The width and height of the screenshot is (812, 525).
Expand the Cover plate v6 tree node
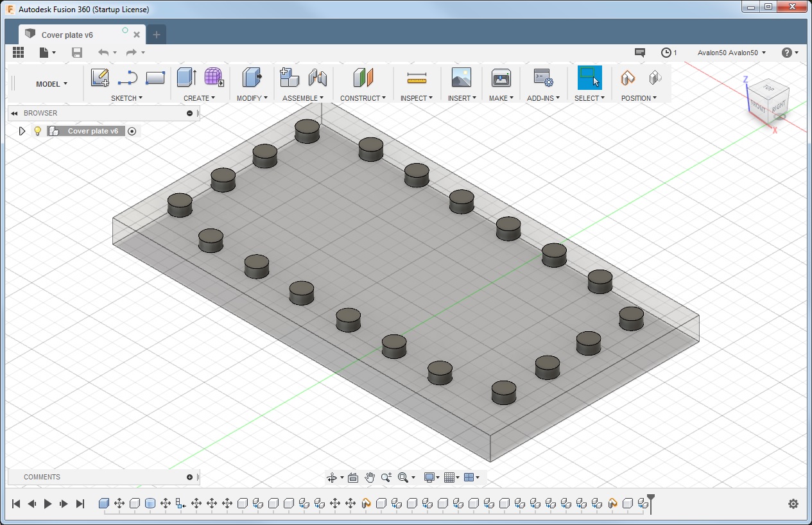click(x=22, y=131)
